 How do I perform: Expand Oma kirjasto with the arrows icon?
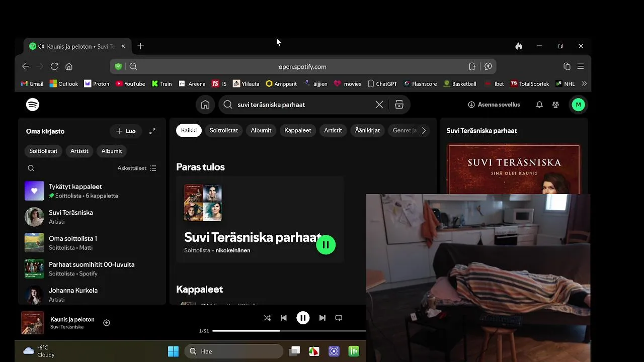point(152,131)
